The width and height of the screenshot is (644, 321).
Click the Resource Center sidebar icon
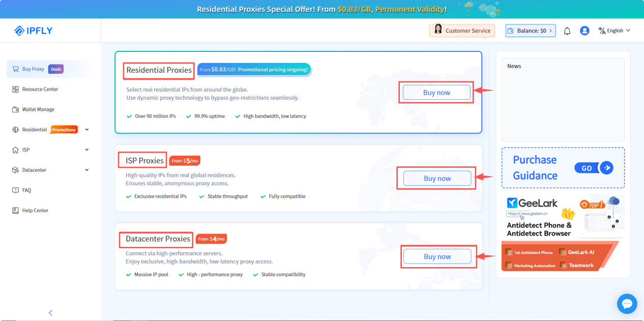[15, 89]
